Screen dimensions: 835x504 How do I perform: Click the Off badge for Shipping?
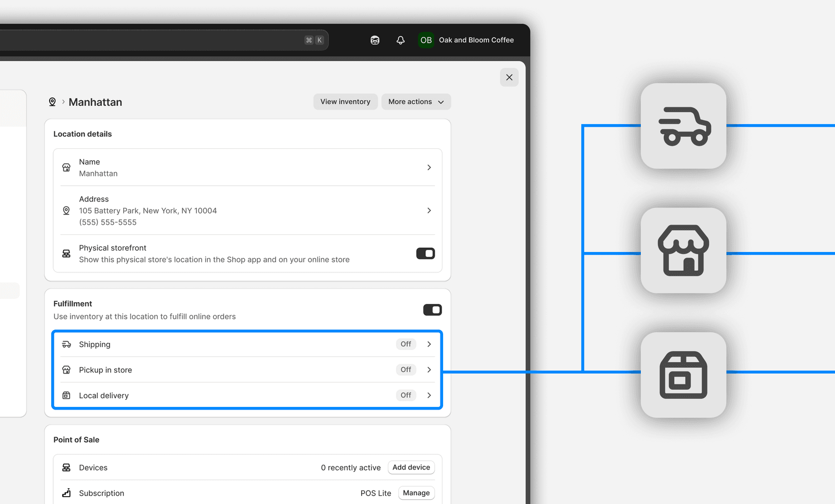point(406,344)
